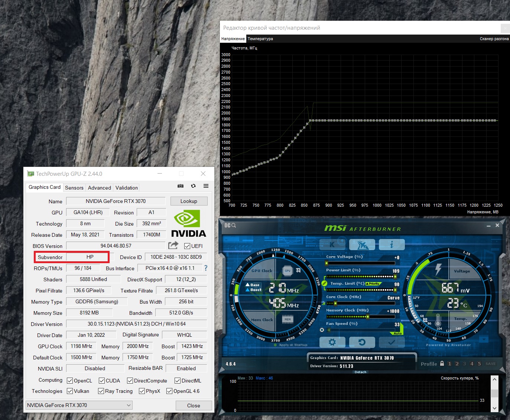Toggle Apply at Startup in Afterburner

(x=291, y=345)
